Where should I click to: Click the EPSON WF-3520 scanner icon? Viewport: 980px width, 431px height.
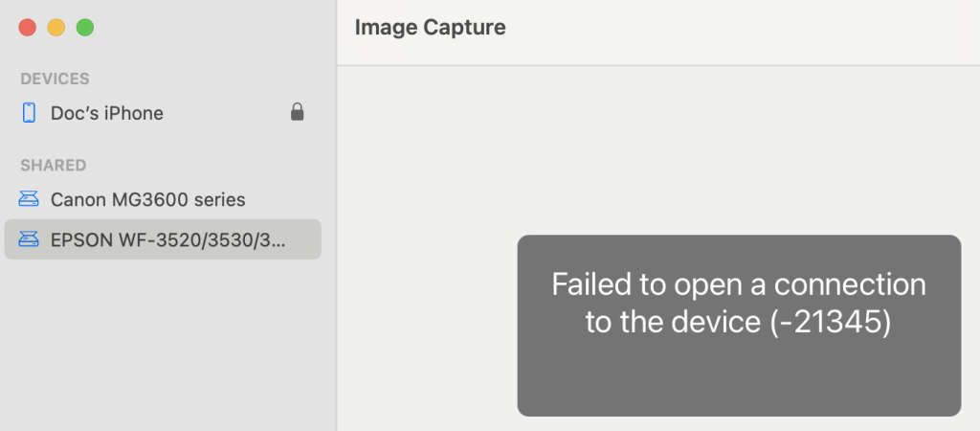point(29,239)
